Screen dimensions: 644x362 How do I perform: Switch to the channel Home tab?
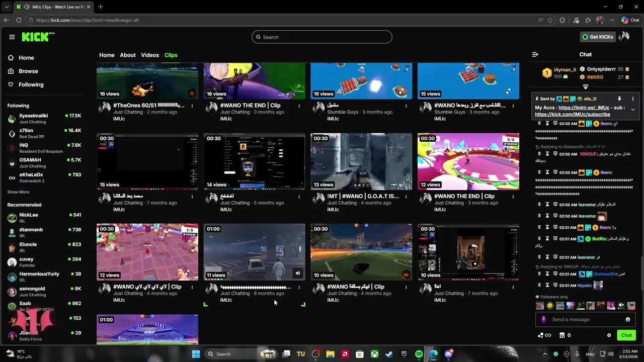[107, 55]
